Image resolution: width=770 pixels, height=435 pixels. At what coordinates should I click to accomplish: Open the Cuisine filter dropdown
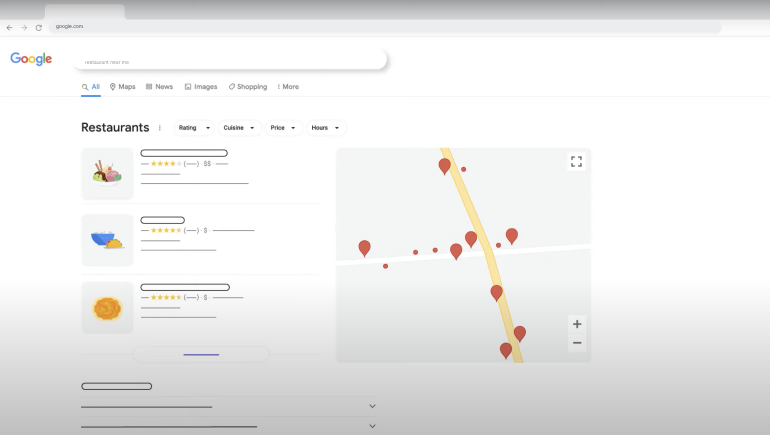239,128
